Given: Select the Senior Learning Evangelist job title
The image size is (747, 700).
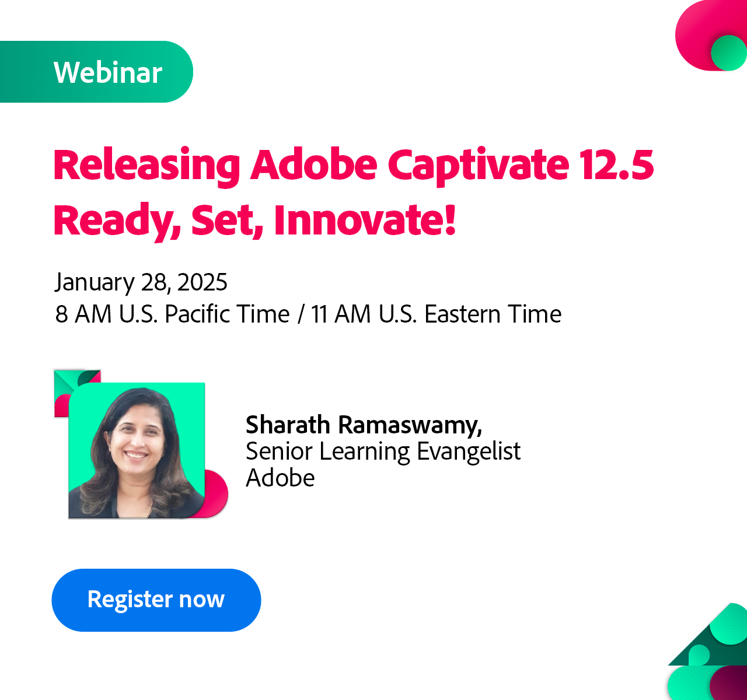Looking at the screenshot, I should pyautogui.click(x=383, y=452).
